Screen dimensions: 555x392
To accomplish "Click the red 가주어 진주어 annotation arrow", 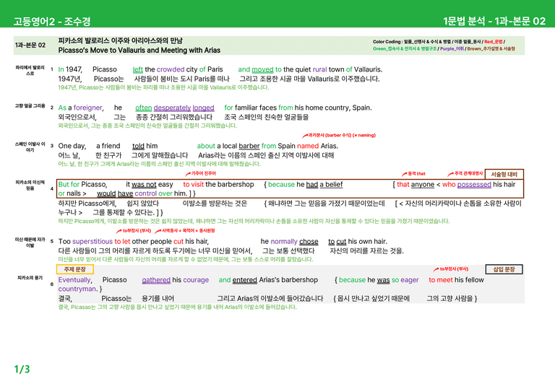I will pyautogui.click(x=188, y=174).
